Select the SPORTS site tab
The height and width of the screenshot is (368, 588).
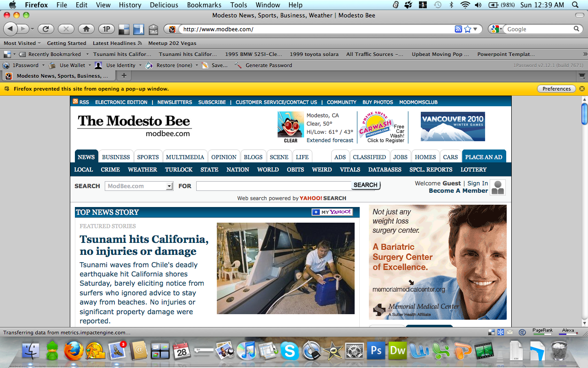click(x=148, y=157)
